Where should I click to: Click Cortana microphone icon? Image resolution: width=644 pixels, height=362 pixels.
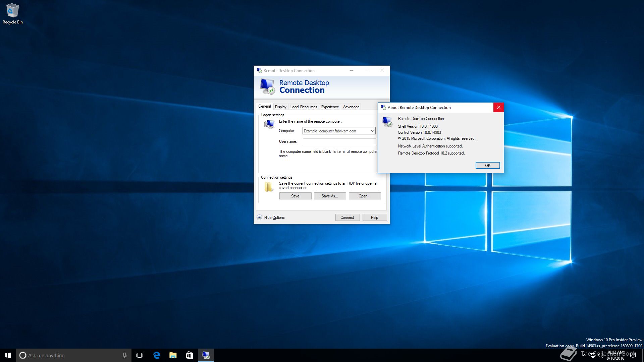[x=124, y=355]
